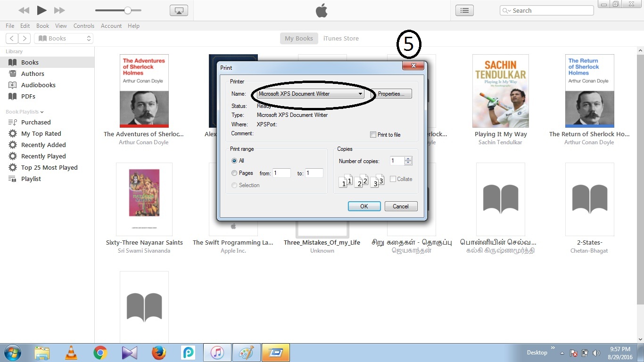Open the Windows Start menu

point(12,353)
